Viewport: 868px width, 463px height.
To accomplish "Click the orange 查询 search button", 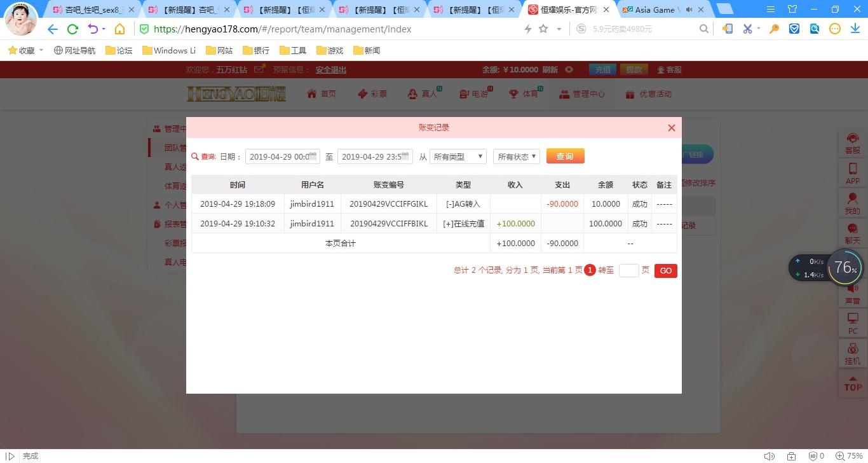I will coord(565,156).
